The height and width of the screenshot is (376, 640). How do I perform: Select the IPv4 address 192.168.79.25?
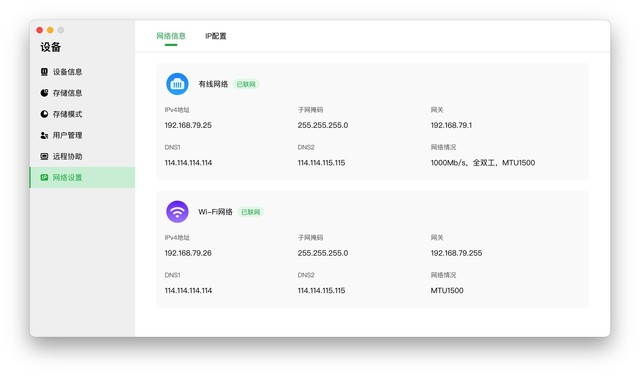pyautogui.click(x=188, y=125)
